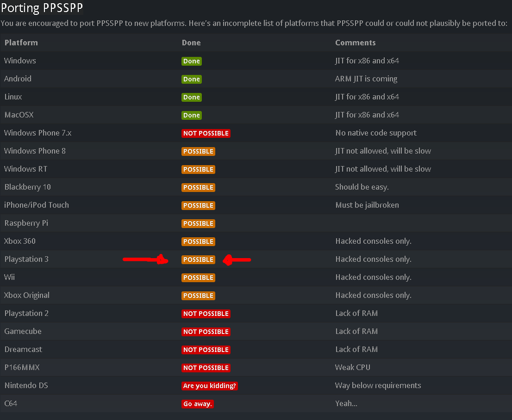Click the Done badge in the Android row
This screenshot has height=420, width=512.
click(191, 79)
